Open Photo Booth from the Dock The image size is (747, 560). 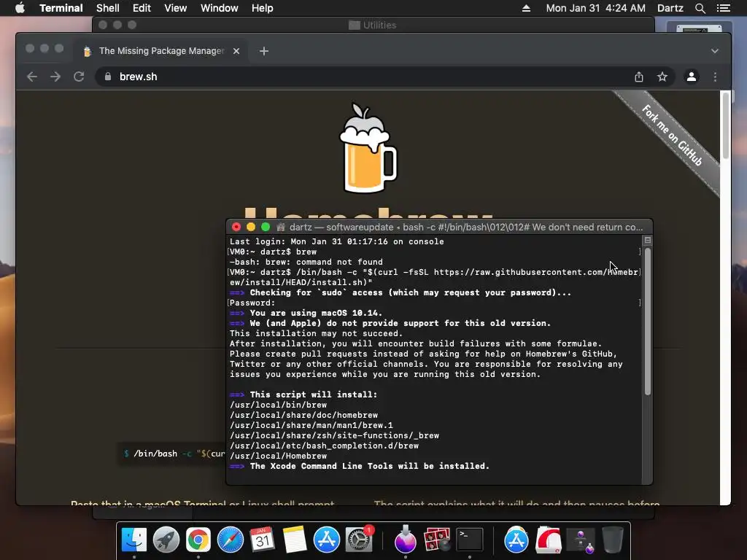438,540
